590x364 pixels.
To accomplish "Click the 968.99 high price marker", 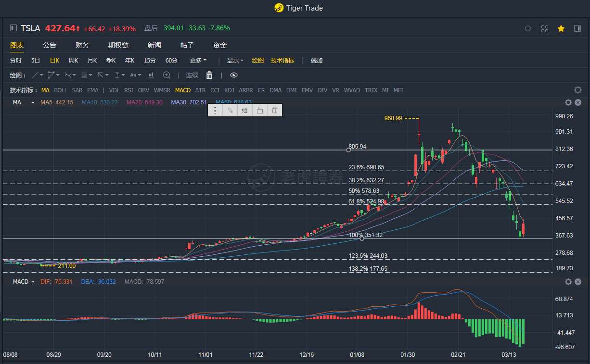I will (x=393, y=118).
